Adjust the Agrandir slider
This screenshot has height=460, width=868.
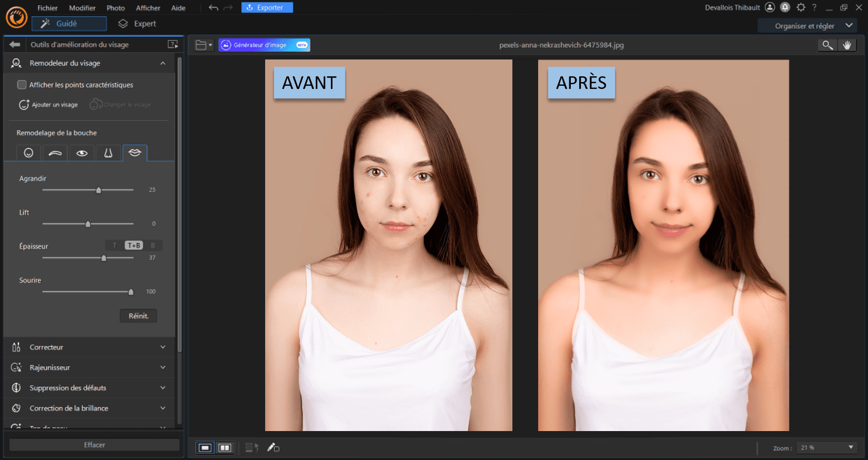[98, 190]
